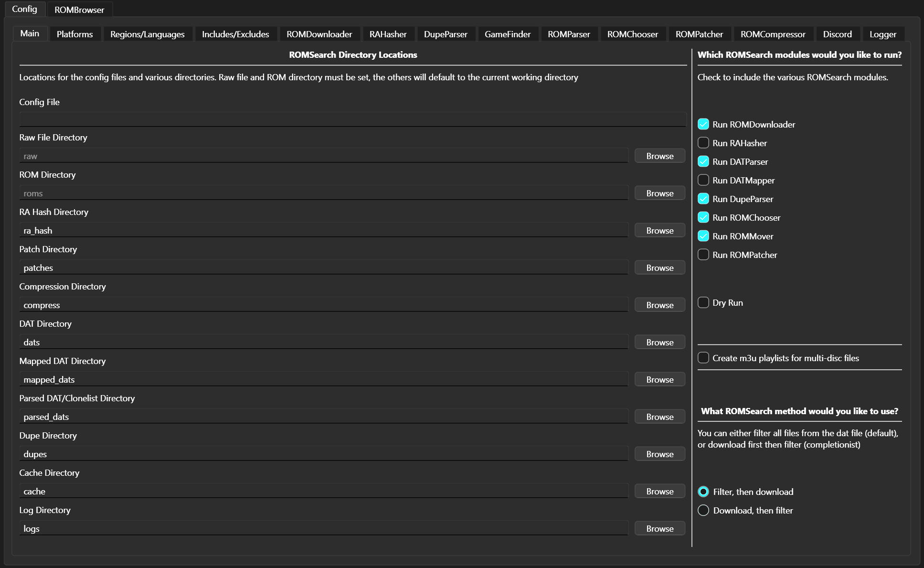Switch to the ROMBrowser tab
Image resolution: width=924 pixels, height=568 pixels.
click(x=79, y=10)
